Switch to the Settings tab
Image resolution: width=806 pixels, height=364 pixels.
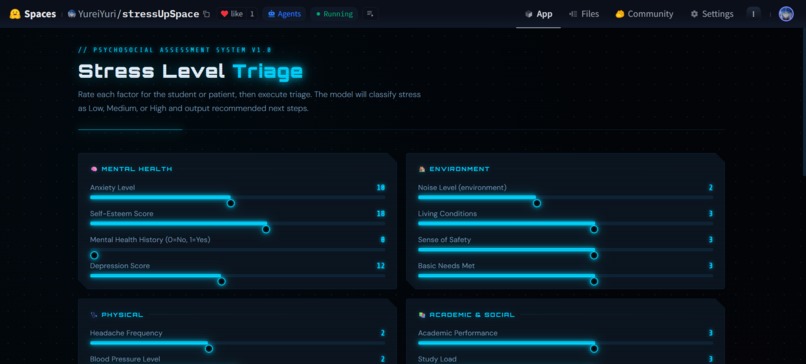[x=711, y=14]
